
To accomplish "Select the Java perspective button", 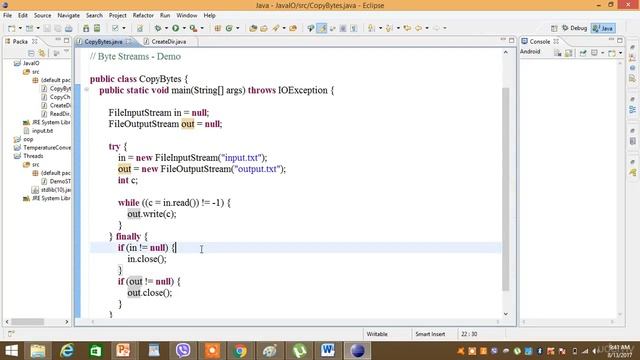I will pyautogui.click(x=603, y=28).
